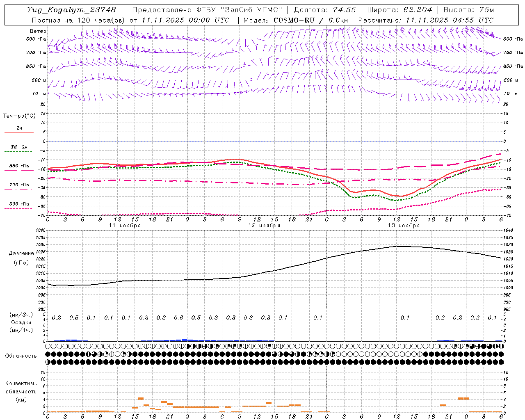The width and height of the screenshot is (525, 420).
Task: Click the 11 ноября date label
Action: (x=125, y=226)
